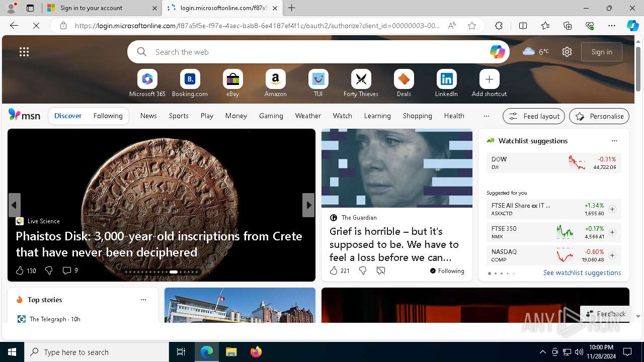Open the Amazon shortcut tile
The image size is (644, 362).
[275, 83]
